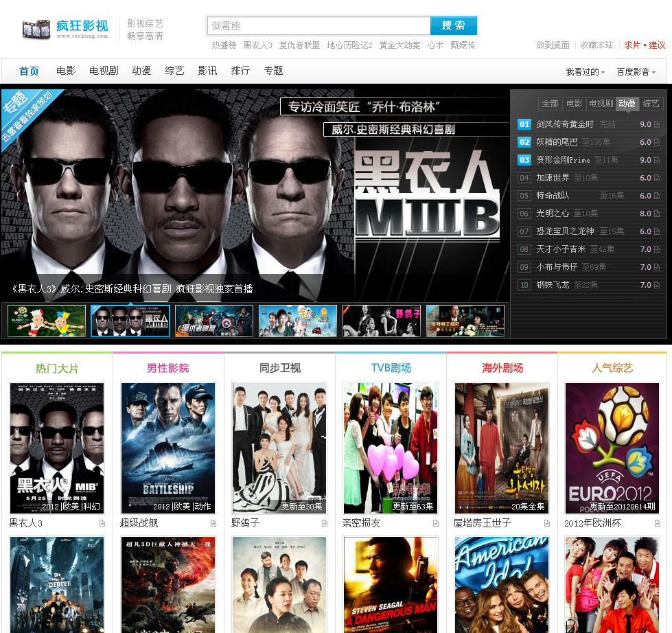Open 妖精的尾巴 in ranking list
The height and width of the screenshot is (633, 672).
click(x=557, y=142)
